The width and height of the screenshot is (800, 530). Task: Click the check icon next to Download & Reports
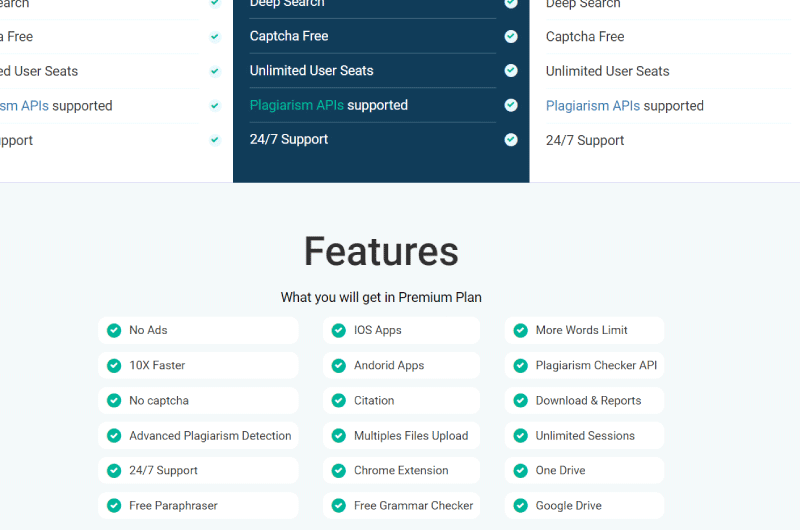click(x=520, y=401)
